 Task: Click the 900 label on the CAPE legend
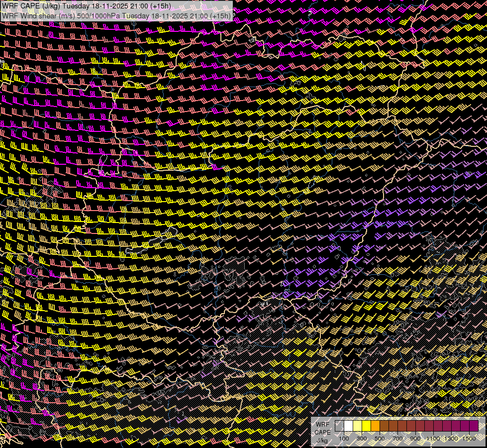click(x=415, y=439)
